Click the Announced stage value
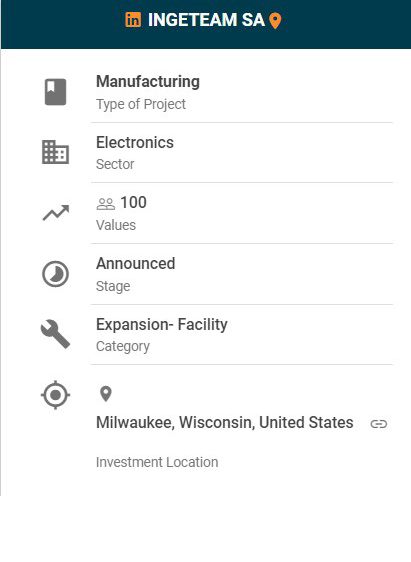Image resolution: width=411 pixels, height=562 pixels. point(135,264)
